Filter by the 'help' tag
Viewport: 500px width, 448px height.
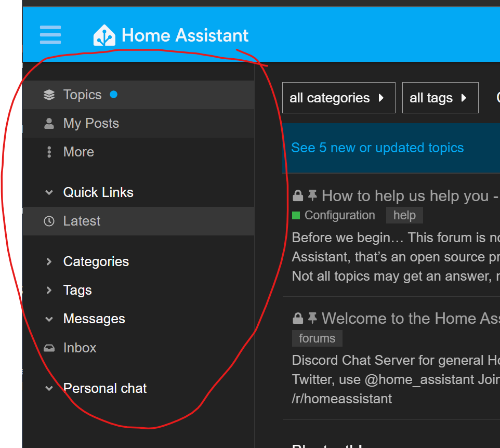(404, 216)
